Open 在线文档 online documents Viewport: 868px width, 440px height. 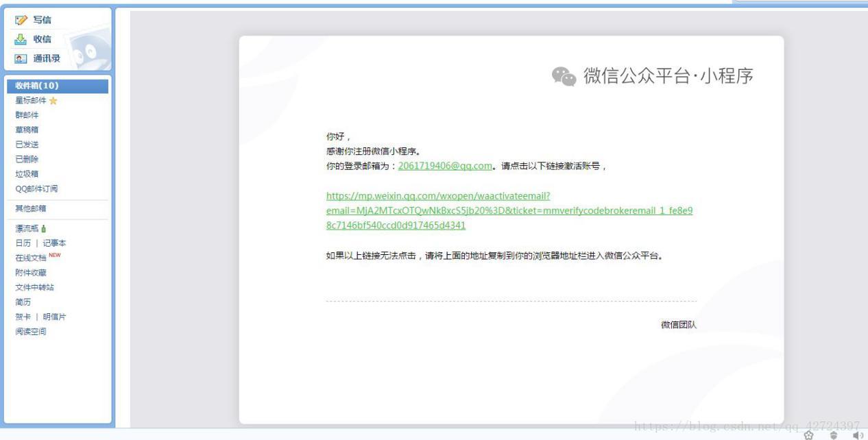(31, 258)
